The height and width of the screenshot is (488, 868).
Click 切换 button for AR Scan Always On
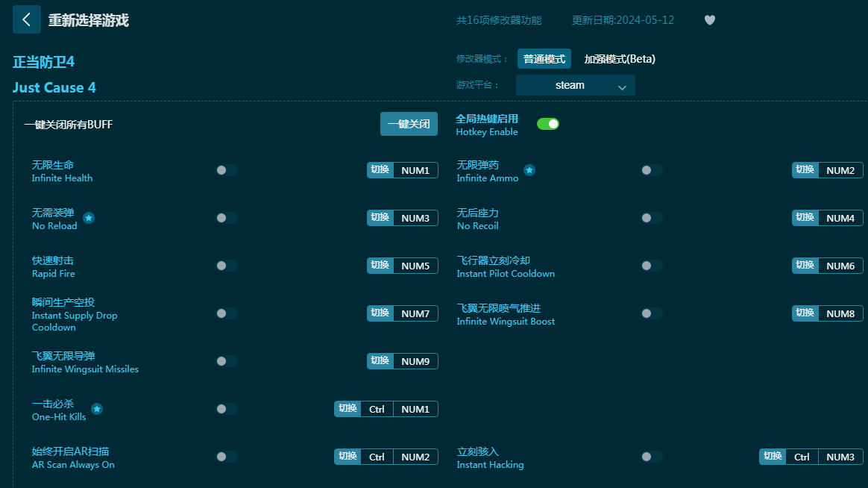pyautogui.click(x=347, y=457)
